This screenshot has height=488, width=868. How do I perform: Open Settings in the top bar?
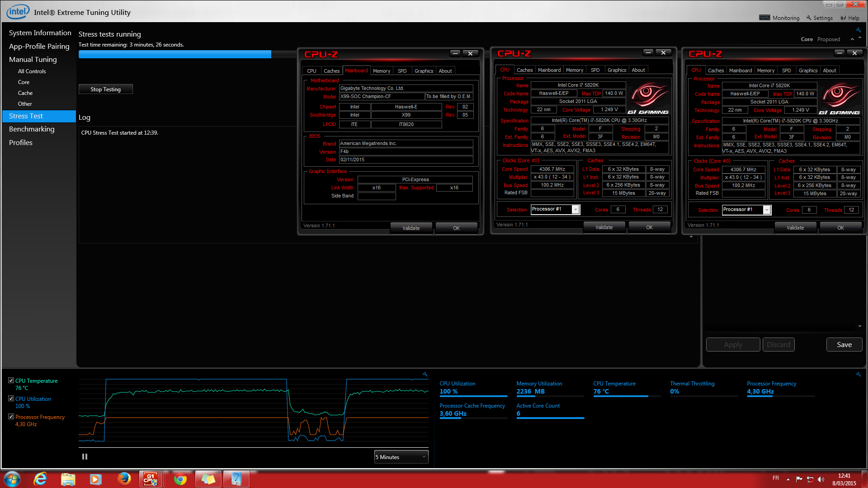[x=819, y=18]
